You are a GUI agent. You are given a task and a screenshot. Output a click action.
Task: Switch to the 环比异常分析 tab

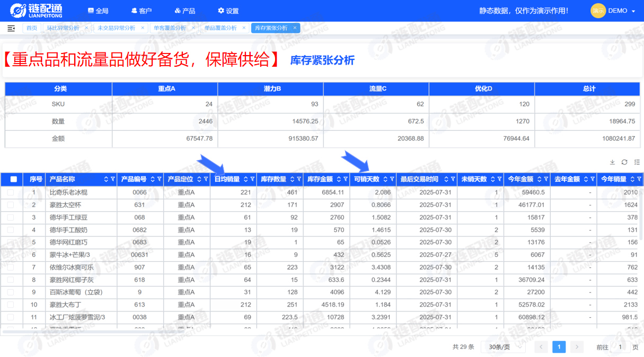point(63,28)
